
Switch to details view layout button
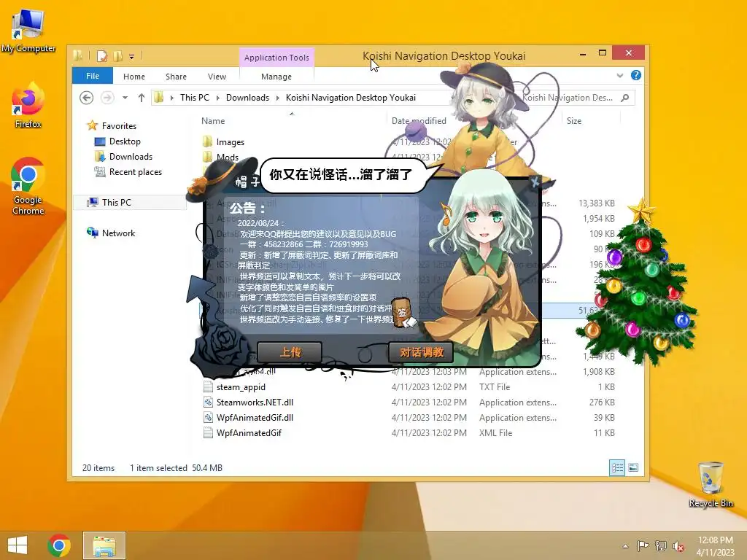(617, 467)
